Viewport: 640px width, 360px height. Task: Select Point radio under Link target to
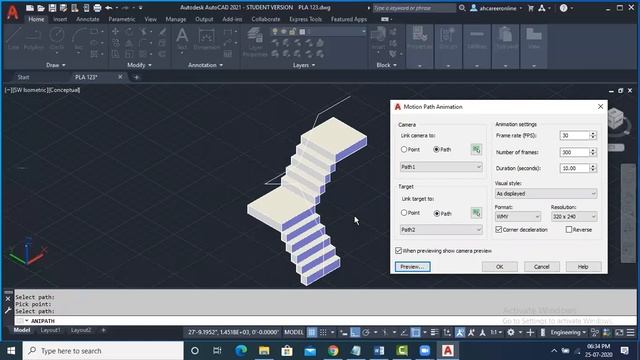(404, 213)
